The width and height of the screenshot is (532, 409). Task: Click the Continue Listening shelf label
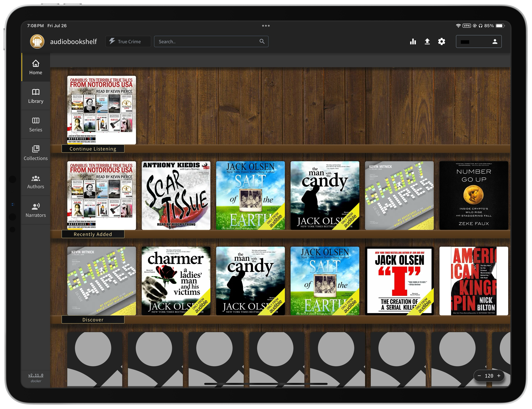click(x=93, y=149)
